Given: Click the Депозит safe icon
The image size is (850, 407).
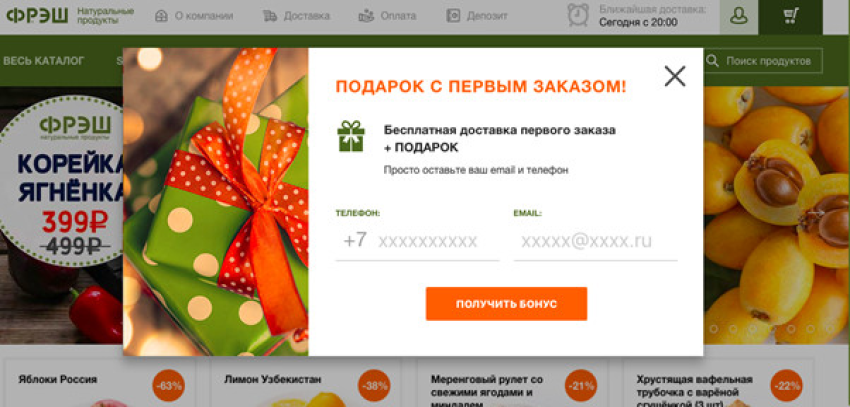Looking at the screenshot, I should click(x=453, y=16).
